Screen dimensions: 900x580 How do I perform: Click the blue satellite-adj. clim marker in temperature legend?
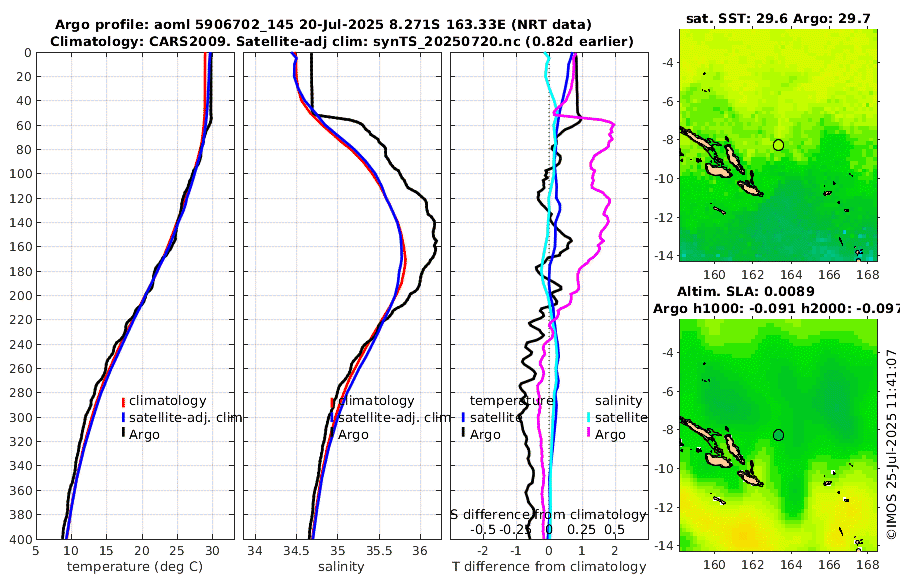click(123, 417)
